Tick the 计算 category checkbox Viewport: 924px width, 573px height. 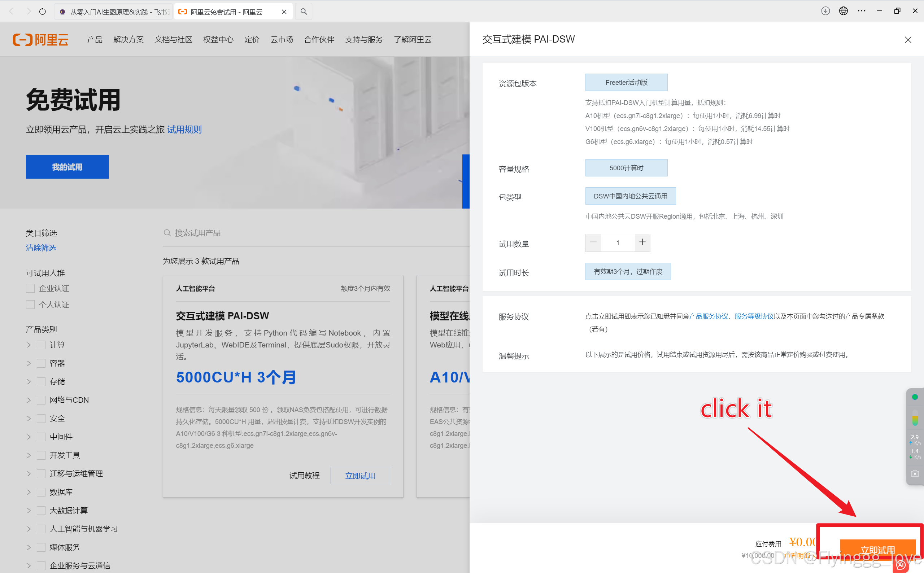pyautogui.click(x=41, y=345)
